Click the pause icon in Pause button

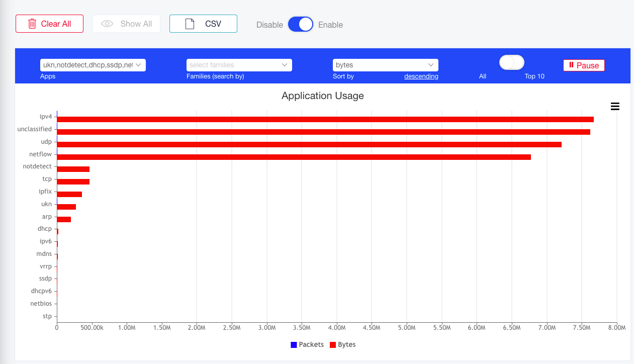click(571, 65)
